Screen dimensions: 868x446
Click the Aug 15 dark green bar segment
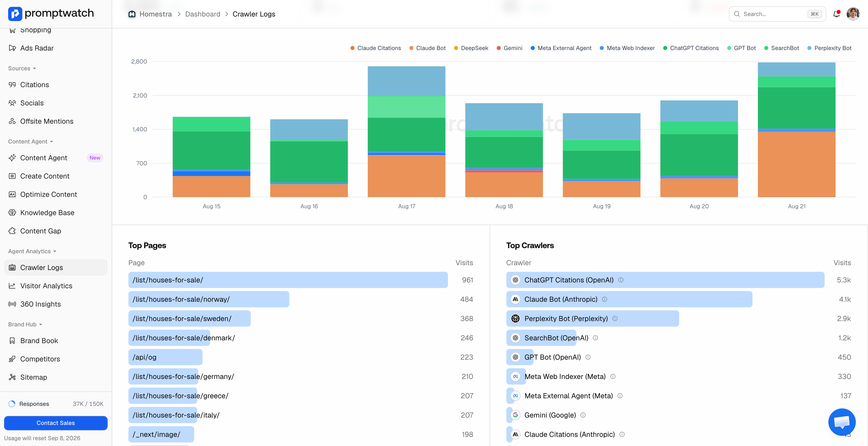tap(211, 150)
